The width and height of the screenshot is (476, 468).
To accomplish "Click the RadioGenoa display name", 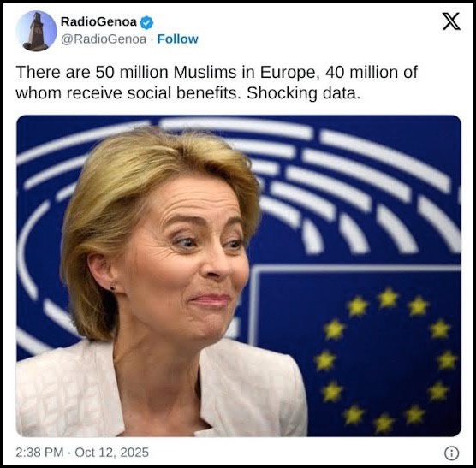I will point(98,21).
